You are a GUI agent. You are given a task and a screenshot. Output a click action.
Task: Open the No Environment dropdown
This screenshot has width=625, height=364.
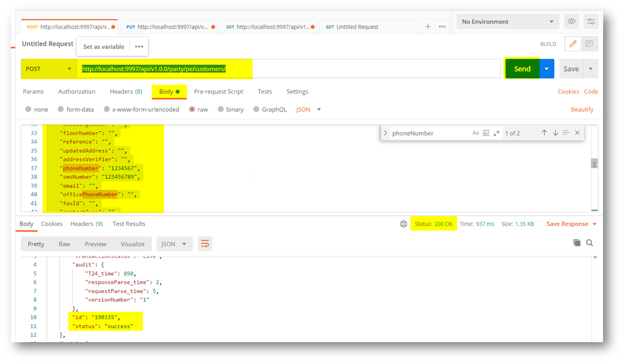[x=507, y=22]
